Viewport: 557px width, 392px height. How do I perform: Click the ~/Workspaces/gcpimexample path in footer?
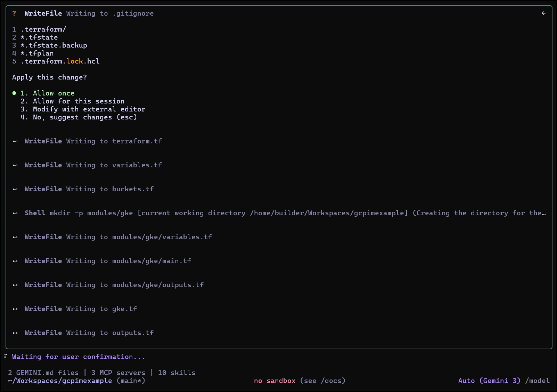pos(60,381)
